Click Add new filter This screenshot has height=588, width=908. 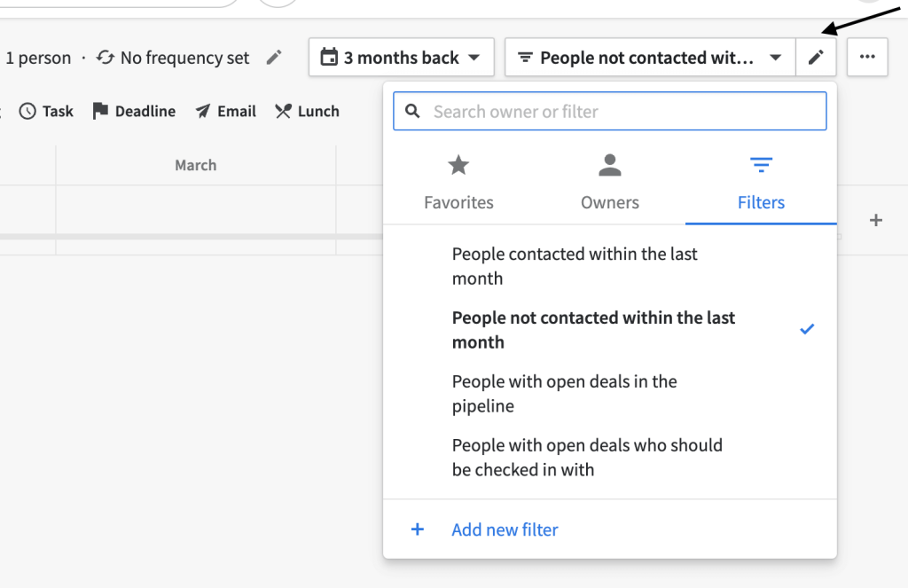click(x=505, y=529)
